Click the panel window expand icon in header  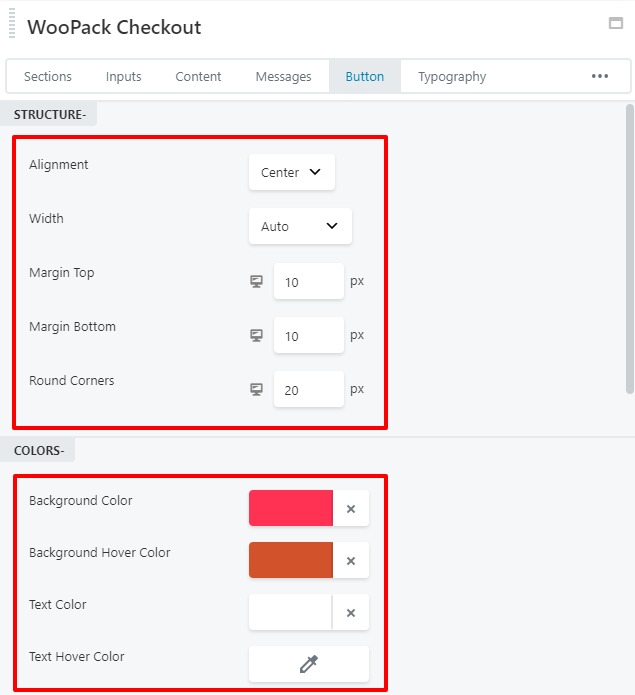(x=616, y=23)
